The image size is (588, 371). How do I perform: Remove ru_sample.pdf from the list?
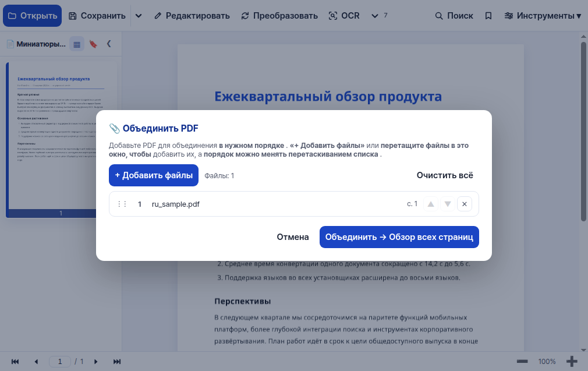(x=464, y=204)
